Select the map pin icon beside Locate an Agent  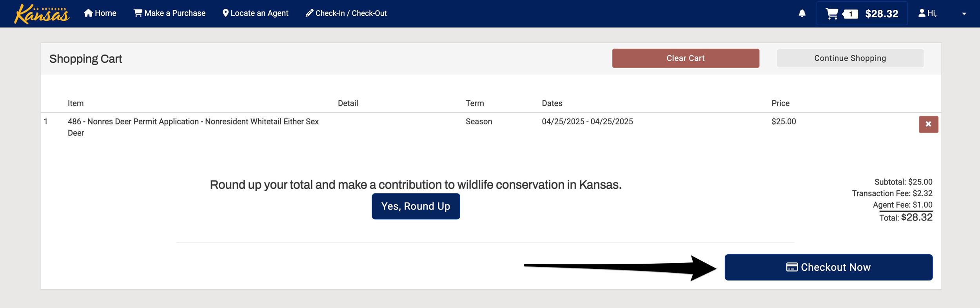pos(225,13)
